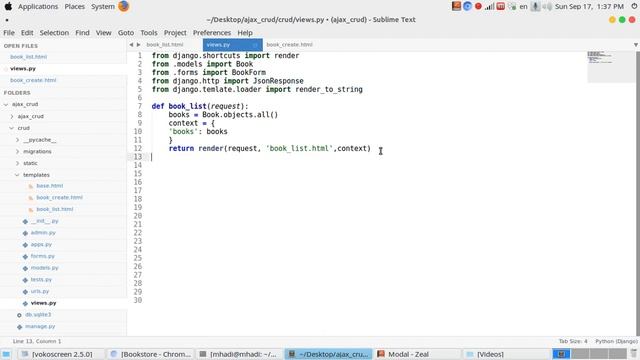Expand the nested ajax_crud subfolder
The image size is (640, 360).
(x=12, y=116)
